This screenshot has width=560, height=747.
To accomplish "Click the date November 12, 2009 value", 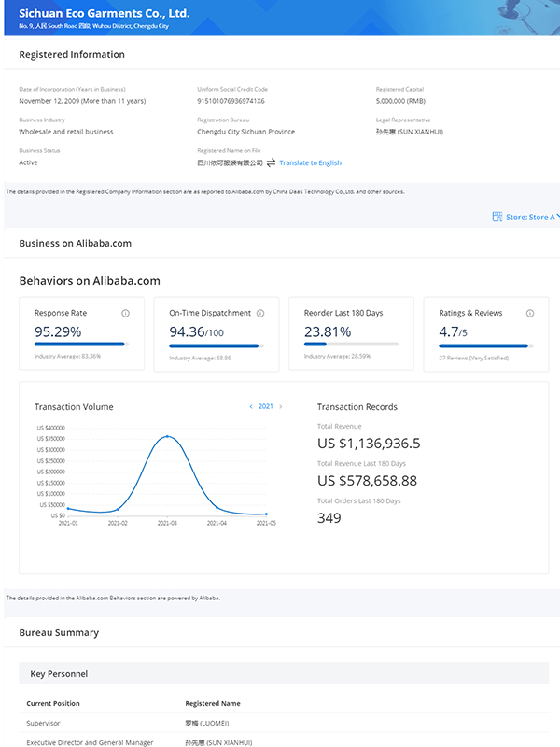I will tap(82, 101).
